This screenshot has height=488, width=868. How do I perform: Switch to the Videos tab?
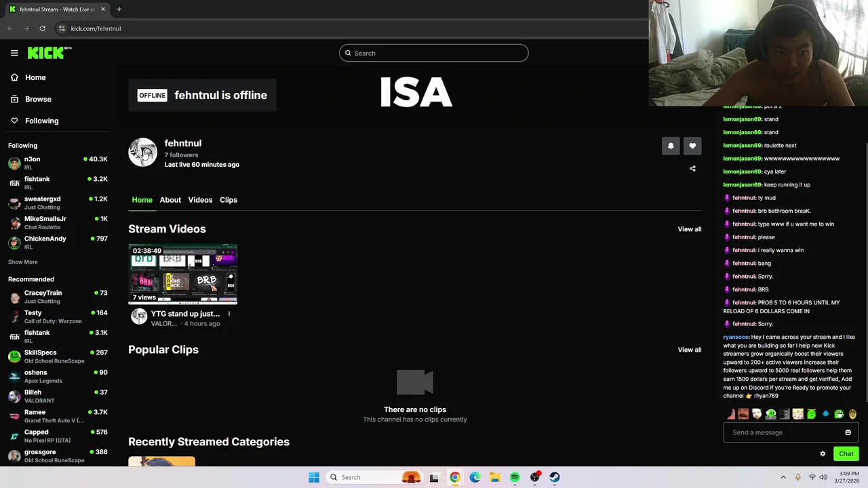pos(200,200)
